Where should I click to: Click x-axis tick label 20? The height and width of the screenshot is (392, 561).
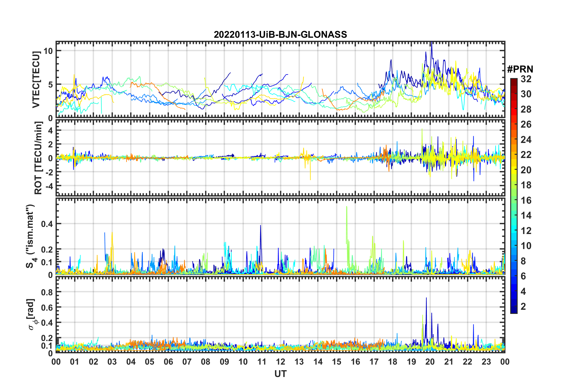click(x=430, y=362)
